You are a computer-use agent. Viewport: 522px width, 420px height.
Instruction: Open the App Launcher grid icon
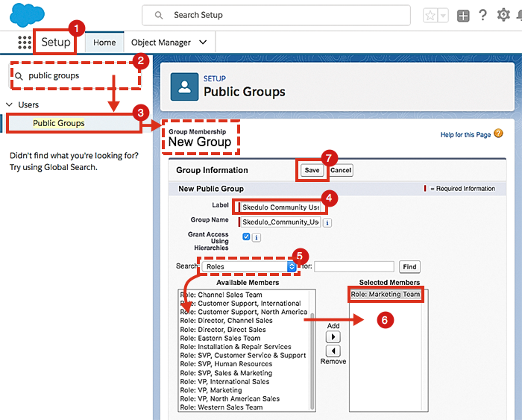click(x=25, y=43)
